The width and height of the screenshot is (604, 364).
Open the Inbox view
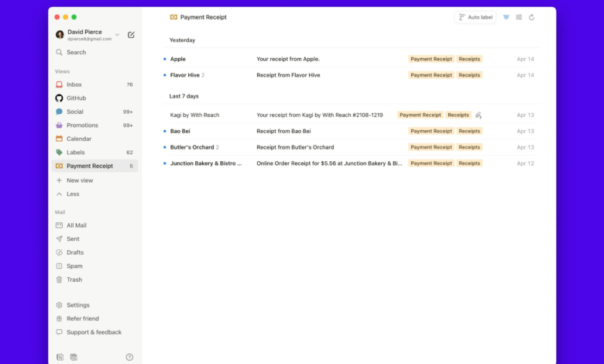(x=94, y=84)
